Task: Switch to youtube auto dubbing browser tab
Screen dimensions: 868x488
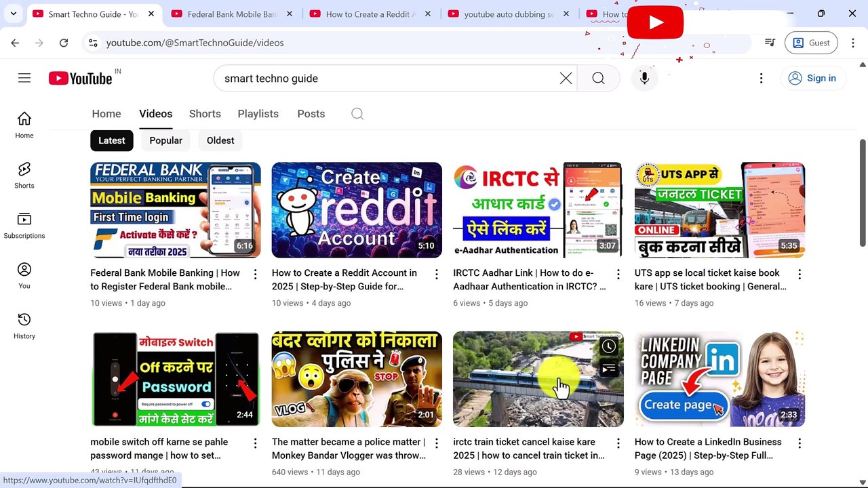Action: click(509, 14)
